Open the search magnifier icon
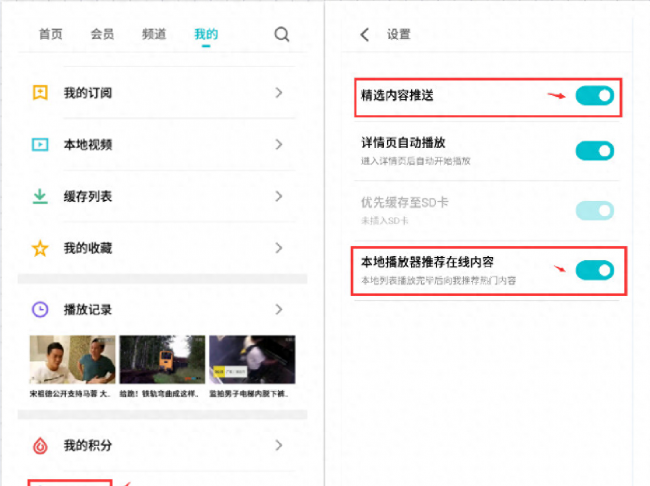Viewport: 650px width, 486px height. [281, 34]
